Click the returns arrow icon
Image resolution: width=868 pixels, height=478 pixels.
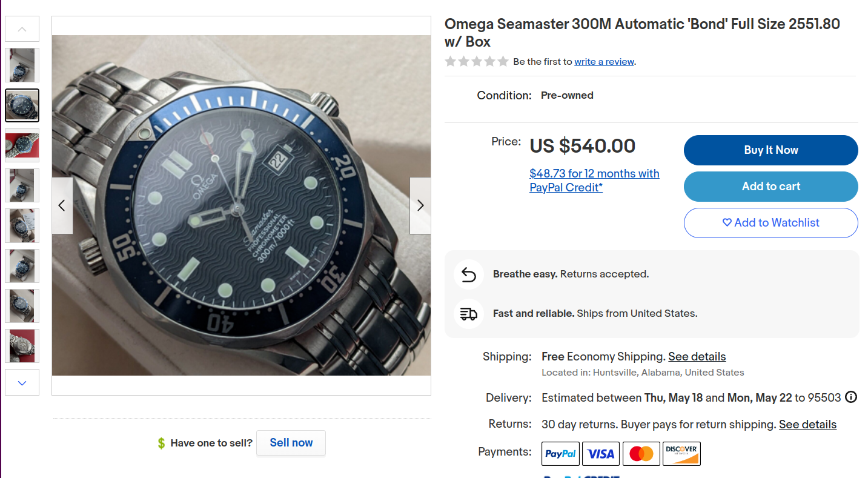click(468, 274)
